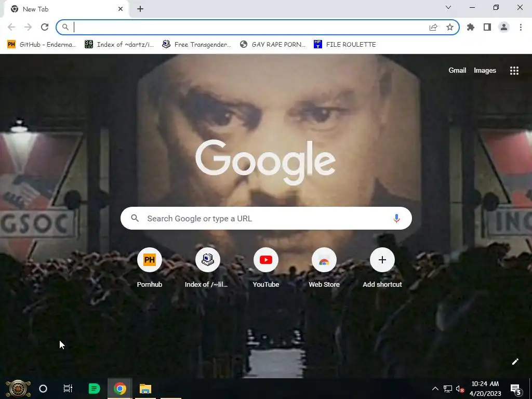Customize this page with the pencil icon

point(515,362)
